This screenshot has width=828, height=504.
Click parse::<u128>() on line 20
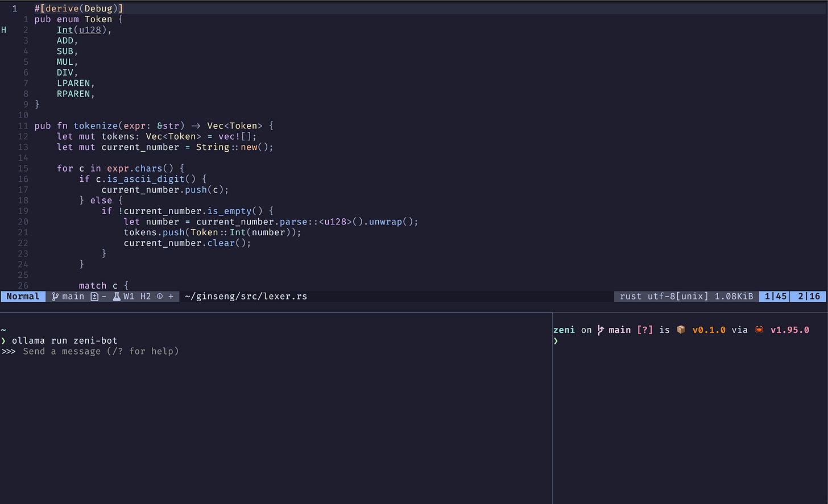(x=322, y=222)
